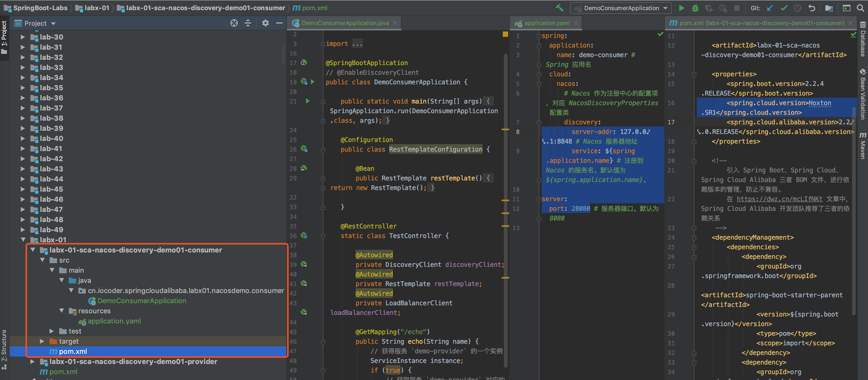Close the application.yaml tab
The width and height of the screenshot is (868, 380).
576,23
